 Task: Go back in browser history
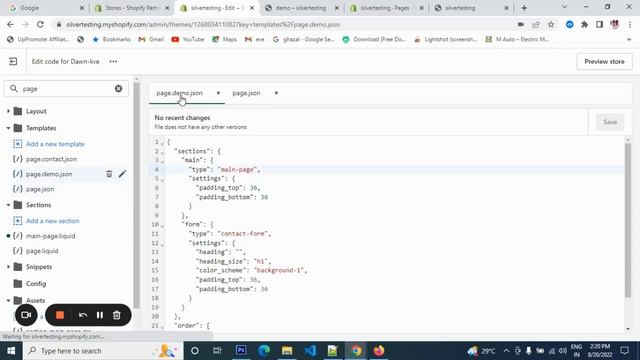click(10, 24)
